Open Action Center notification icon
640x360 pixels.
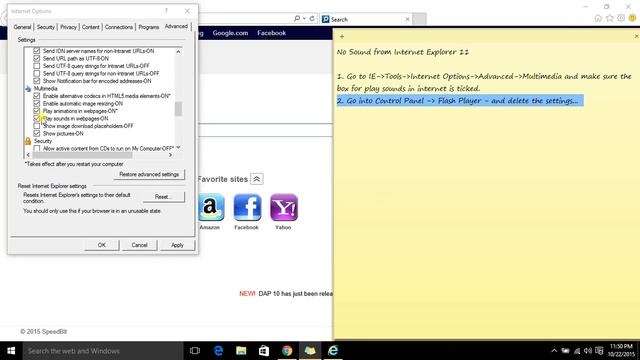click(x=599, y=351)
